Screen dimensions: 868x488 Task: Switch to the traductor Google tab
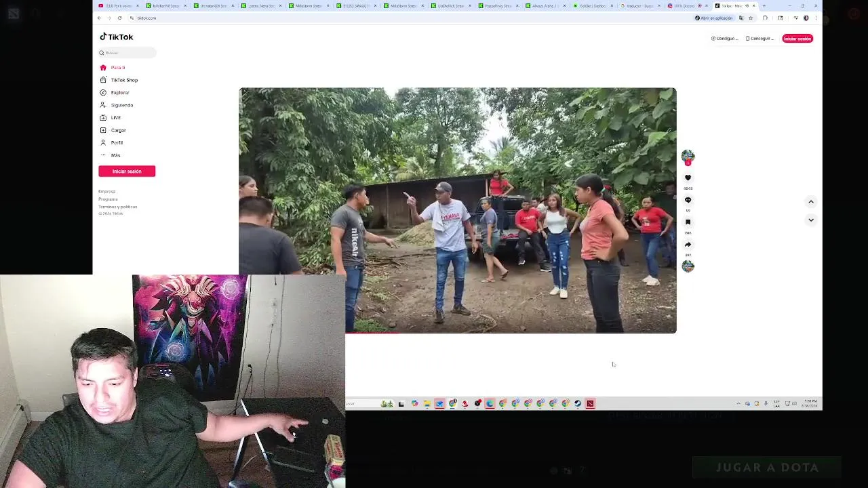(x=639, y=6)
